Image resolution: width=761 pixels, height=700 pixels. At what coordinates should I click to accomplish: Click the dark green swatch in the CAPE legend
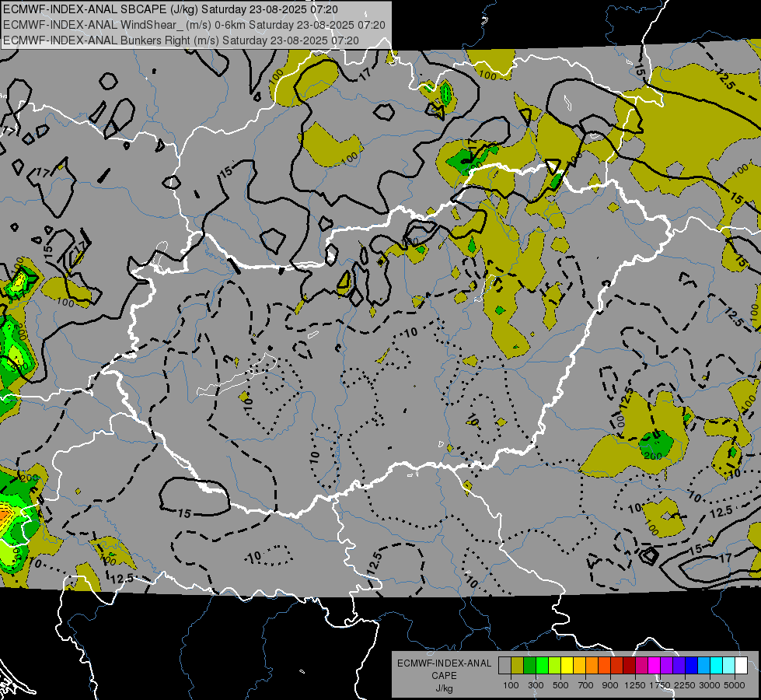click(529, 665)
